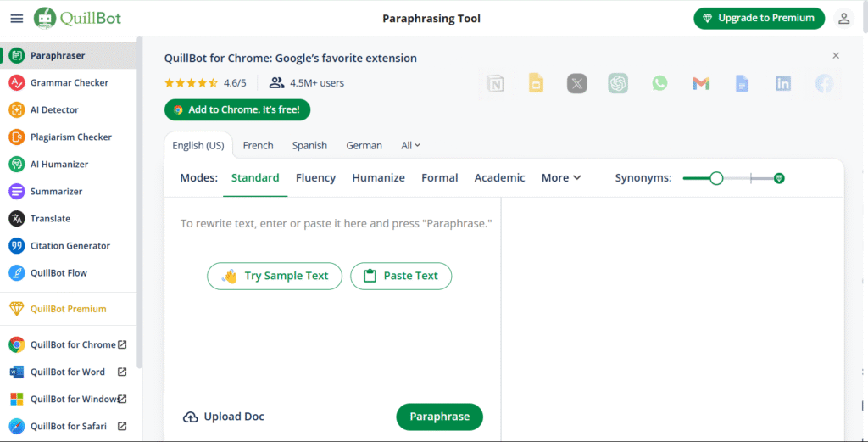The image size is (868, 442).
Task: Select the Academic mode
Action: (499, 178)
